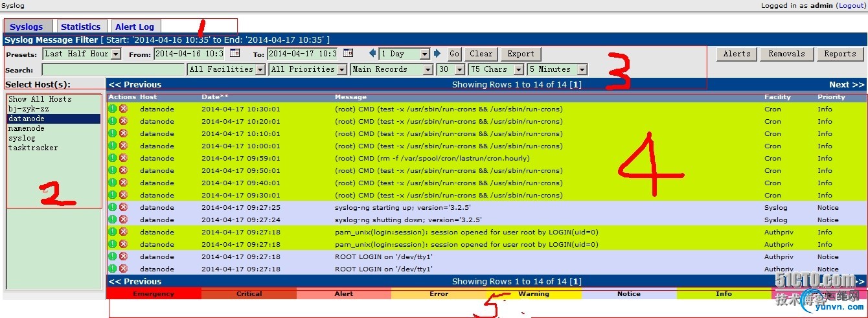Screen dimensions: 868x318
Task: Click red remove icon for 10:10:01 row
Action: coord(123,133)
